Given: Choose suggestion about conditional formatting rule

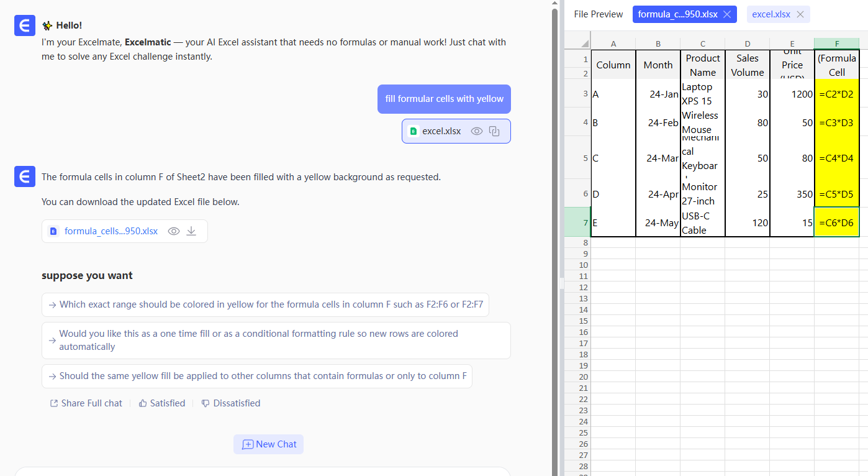Looking at the screenshot, I should coord(276,340).
